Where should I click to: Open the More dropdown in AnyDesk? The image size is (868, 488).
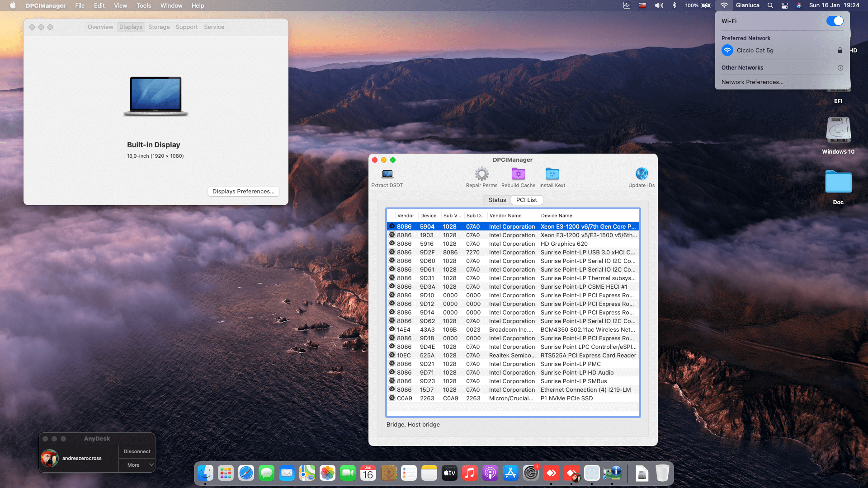[x=137, y=465]
